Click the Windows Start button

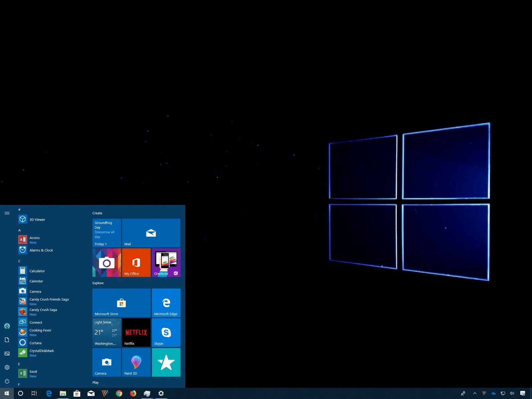[7, 393]
